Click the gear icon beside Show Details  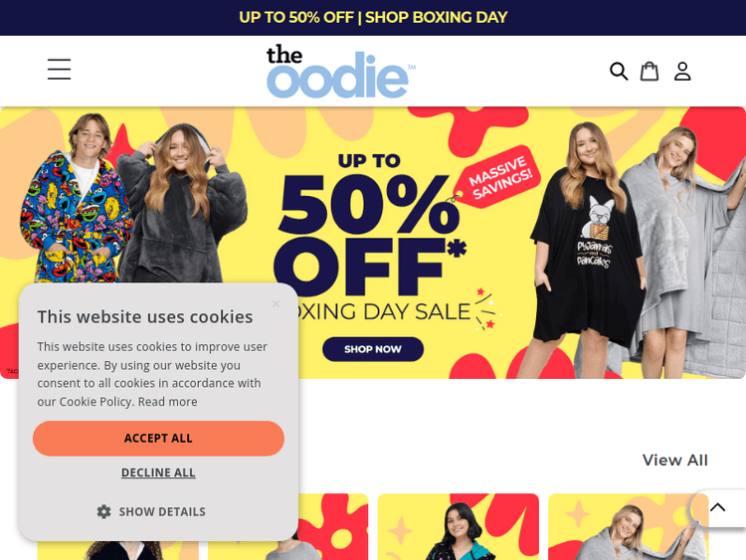click(x=103, y=511)
